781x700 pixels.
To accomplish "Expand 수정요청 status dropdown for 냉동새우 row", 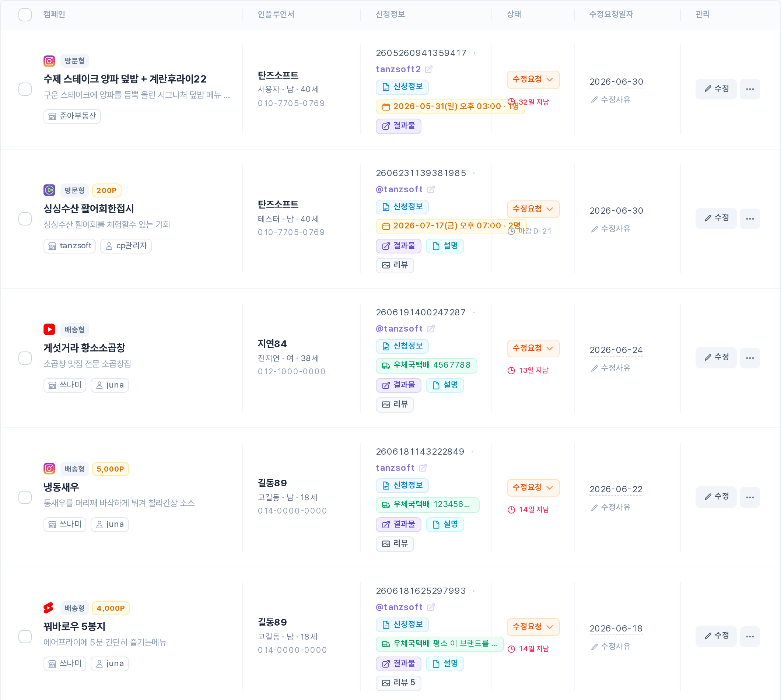I will [x=533, y=487].
